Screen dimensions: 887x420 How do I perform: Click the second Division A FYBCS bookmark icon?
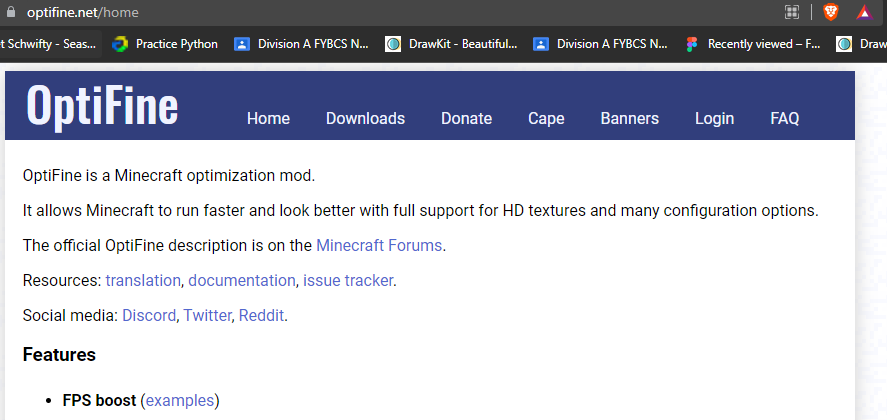click(x=541, y=44)
